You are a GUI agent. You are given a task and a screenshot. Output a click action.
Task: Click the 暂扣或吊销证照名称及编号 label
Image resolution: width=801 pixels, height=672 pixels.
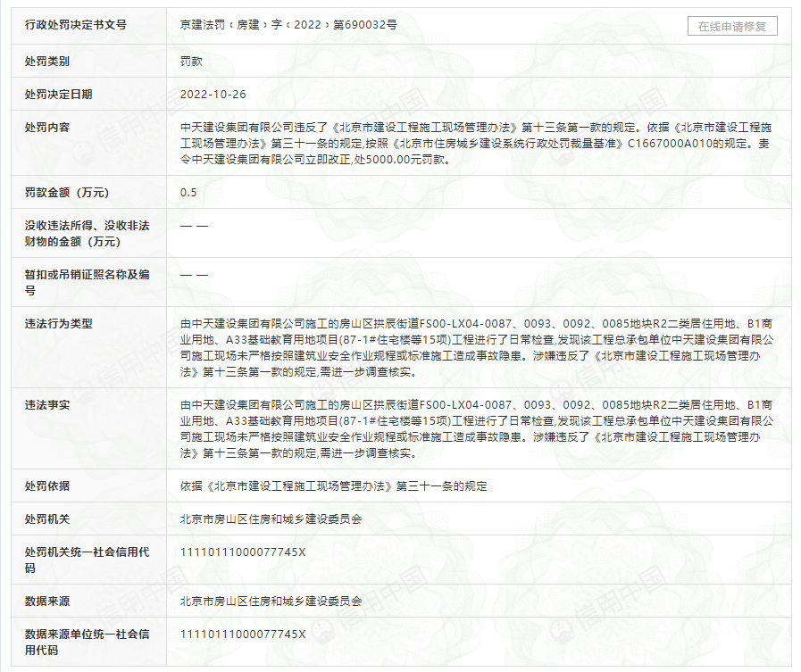(x=87, y=282)
